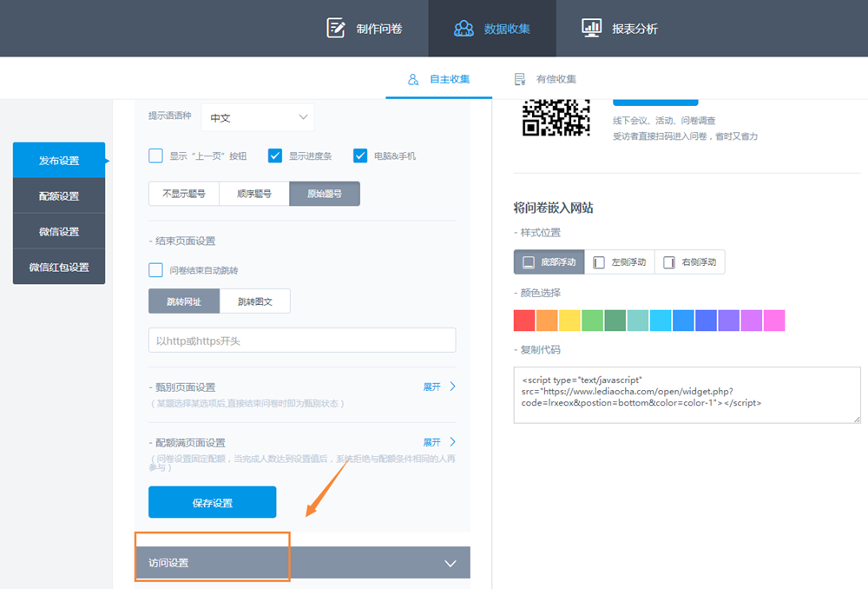Pick the light green color swatch
This screenshot has width=868, height=589.
(x=592, y=321)
